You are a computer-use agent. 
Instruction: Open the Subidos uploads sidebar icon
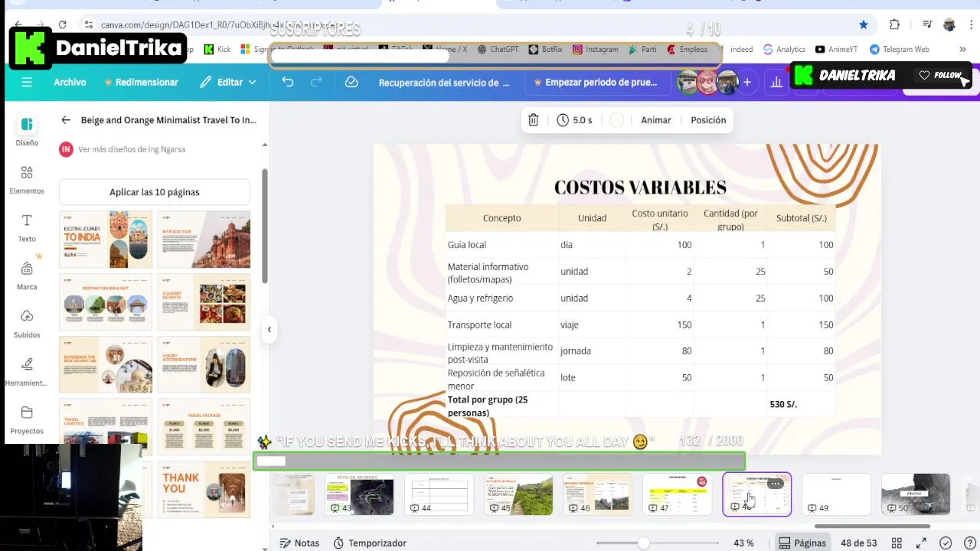[27, 316]
